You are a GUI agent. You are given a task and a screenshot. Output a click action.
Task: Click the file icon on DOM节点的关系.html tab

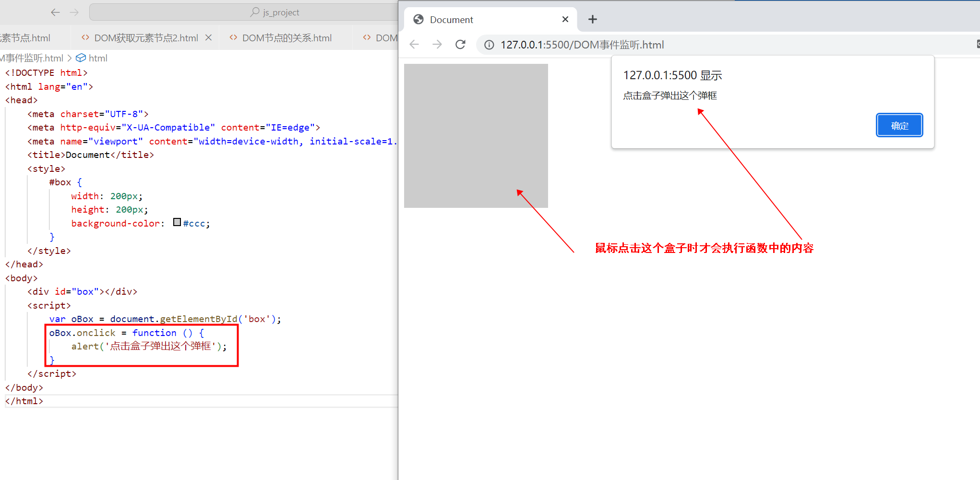233,37
